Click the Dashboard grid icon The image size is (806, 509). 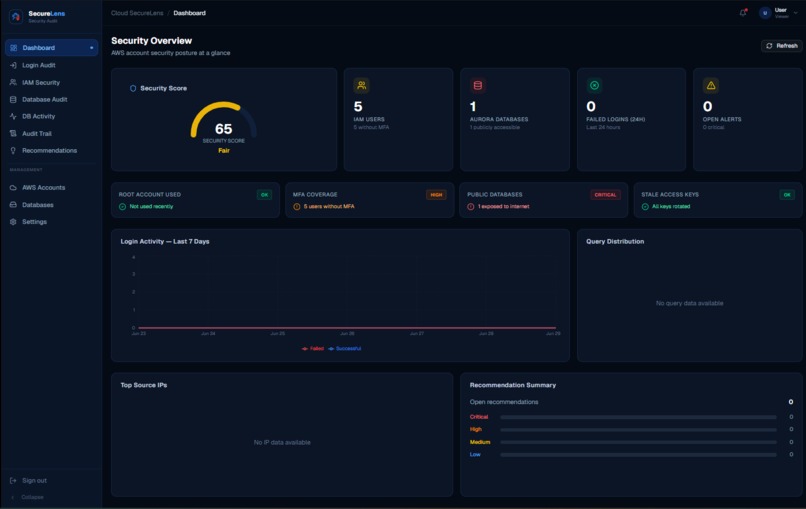[13, 48]
